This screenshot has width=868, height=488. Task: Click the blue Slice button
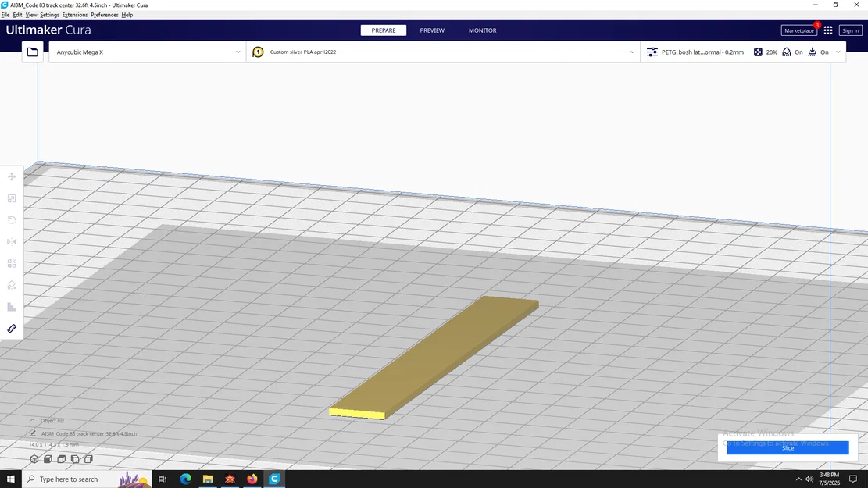(x=788, y=447)
